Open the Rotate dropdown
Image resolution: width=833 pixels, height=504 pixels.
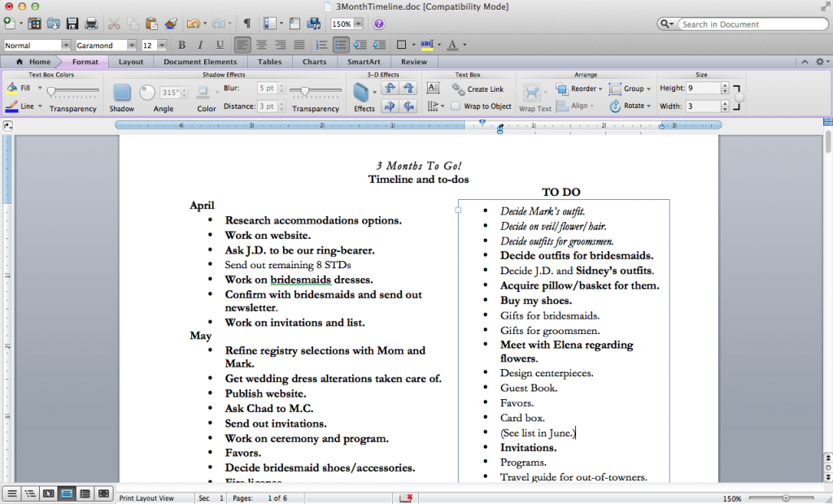[x=630, y=106]
